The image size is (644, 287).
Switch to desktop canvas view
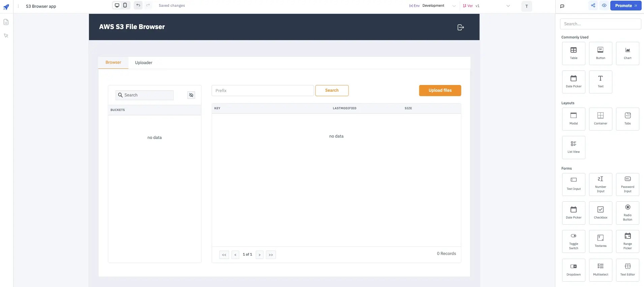pos(117,5)
